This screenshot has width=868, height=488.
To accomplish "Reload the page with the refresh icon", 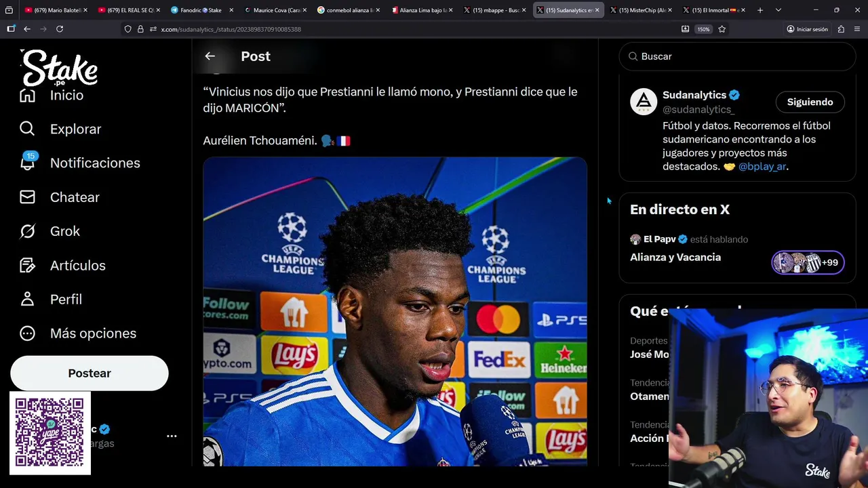I will coord(60,29).
